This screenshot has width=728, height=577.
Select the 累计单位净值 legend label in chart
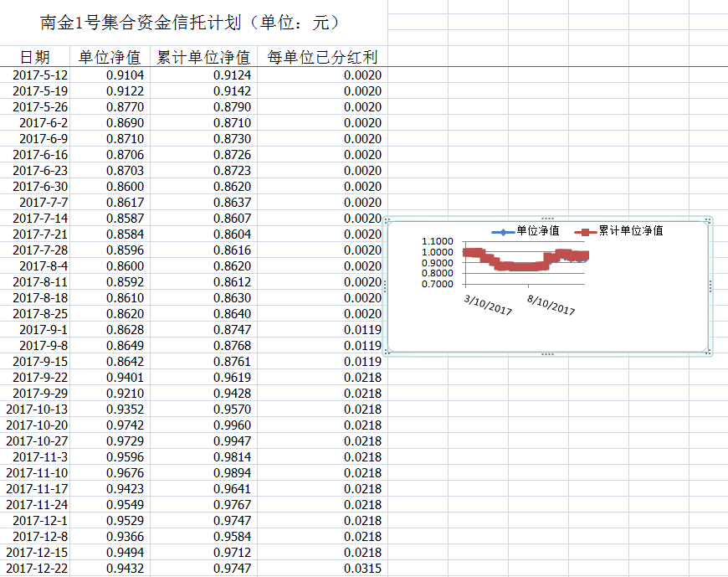pyautogui.click(x=630, y=231)
